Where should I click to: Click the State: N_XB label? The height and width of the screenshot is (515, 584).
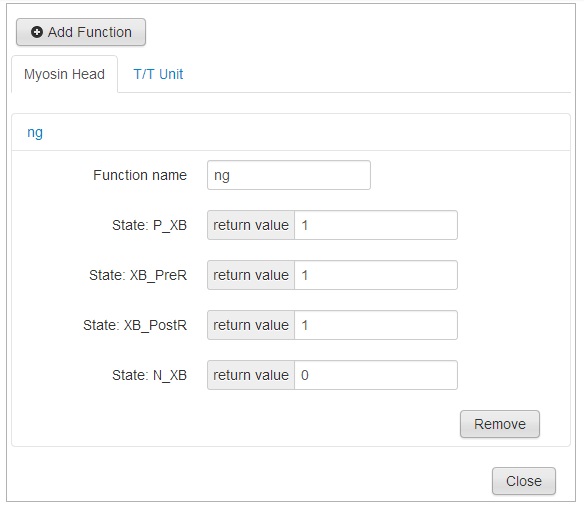[149, 375]
